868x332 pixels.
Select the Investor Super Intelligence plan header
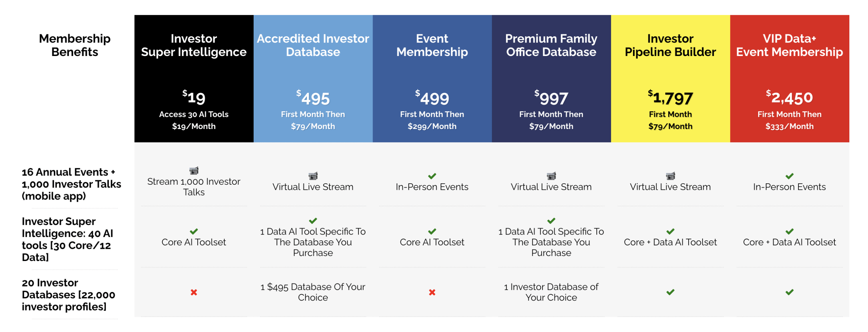pyautogui.click(x=194, y=78)
